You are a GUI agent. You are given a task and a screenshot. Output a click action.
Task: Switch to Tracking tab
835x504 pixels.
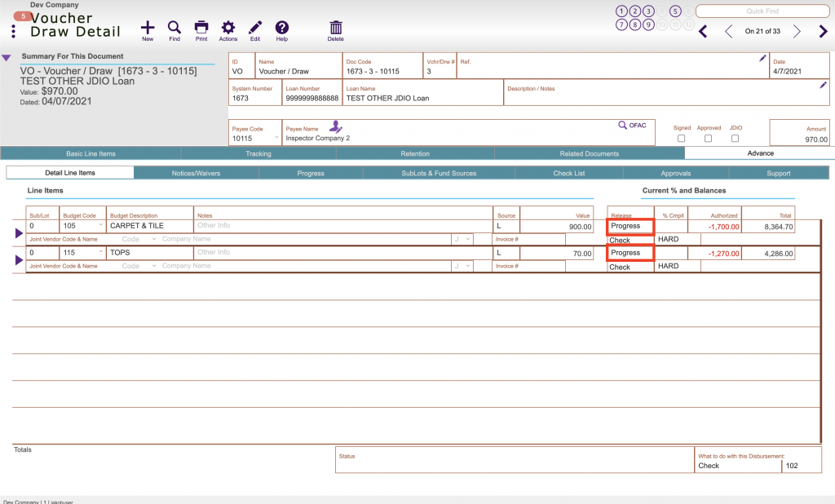pos(258,153)
